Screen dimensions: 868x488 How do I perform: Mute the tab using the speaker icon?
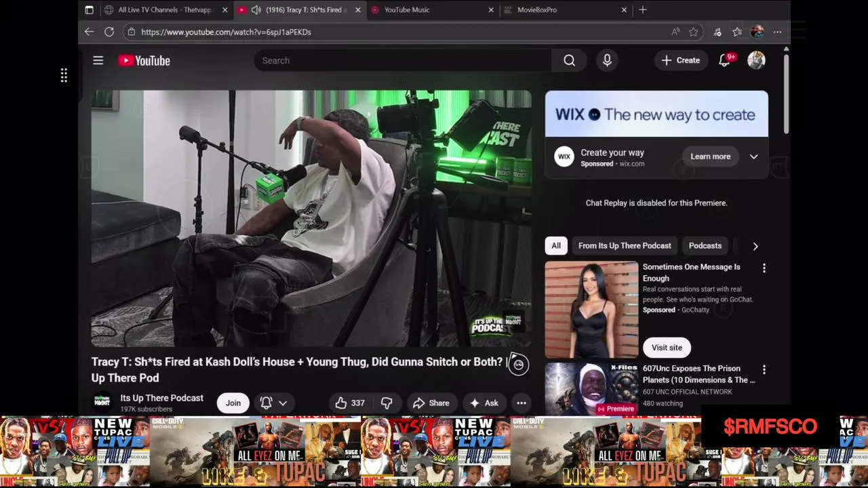tap(256, 9)
